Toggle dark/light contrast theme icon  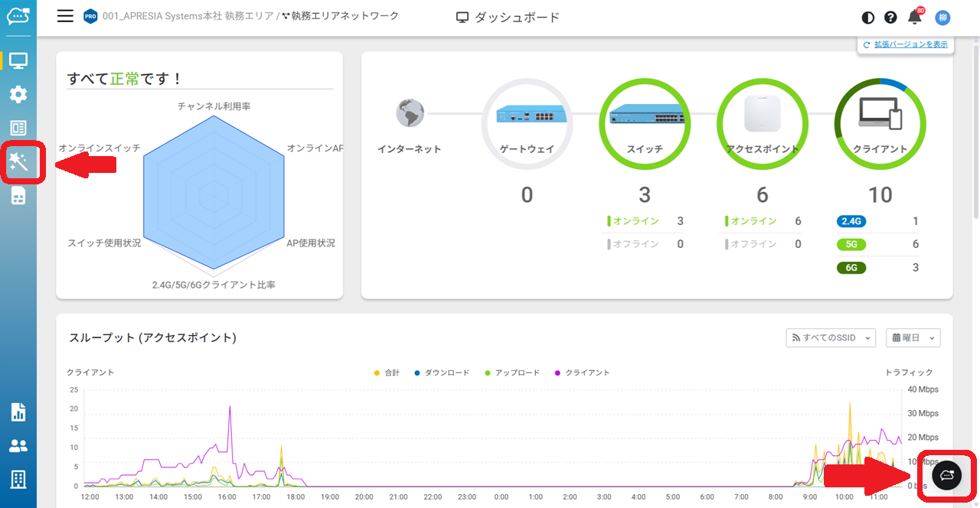pyautogui.click(x=867, y=18)
